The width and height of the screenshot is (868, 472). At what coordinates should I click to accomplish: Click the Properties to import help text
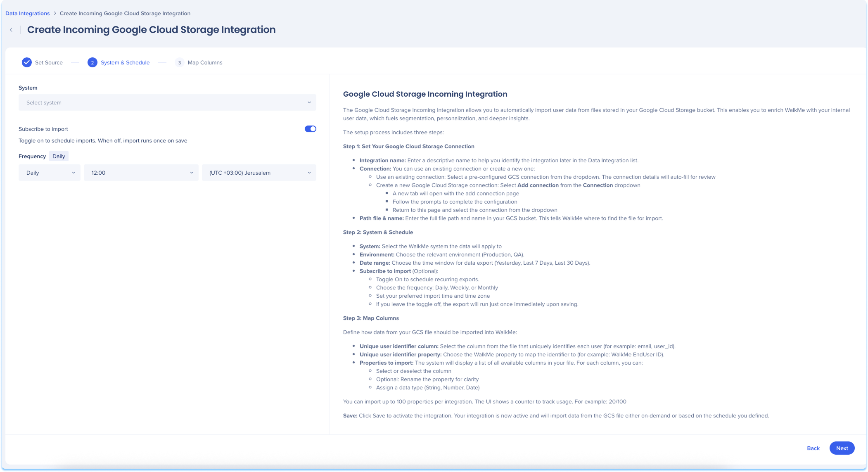click(x=501, y=363)
